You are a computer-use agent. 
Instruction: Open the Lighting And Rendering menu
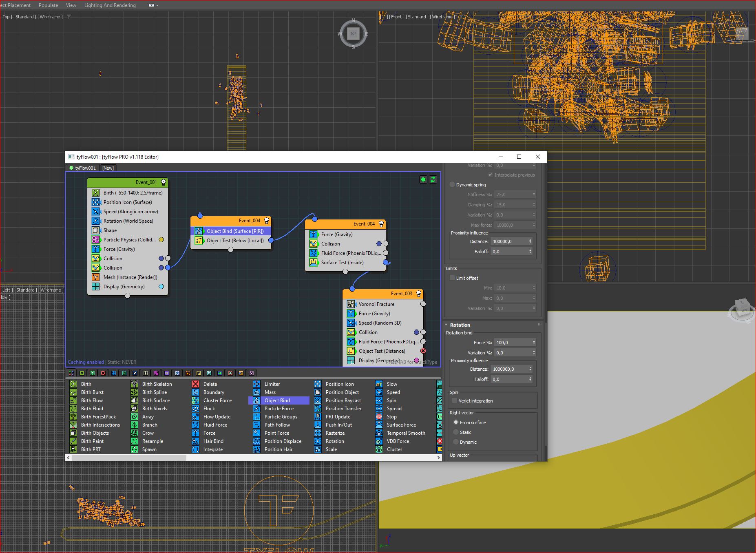[110, 5]
